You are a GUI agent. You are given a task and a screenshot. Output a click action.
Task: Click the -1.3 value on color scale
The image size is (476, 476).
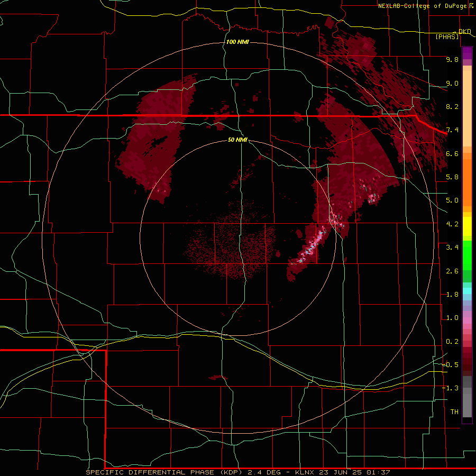click(x=451, y=388)
